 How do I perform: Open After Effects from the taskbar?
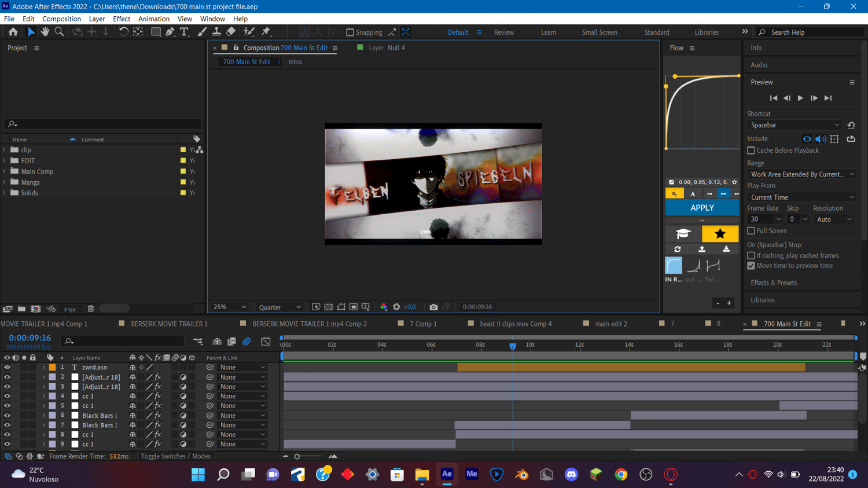click(x=447, y=474)
